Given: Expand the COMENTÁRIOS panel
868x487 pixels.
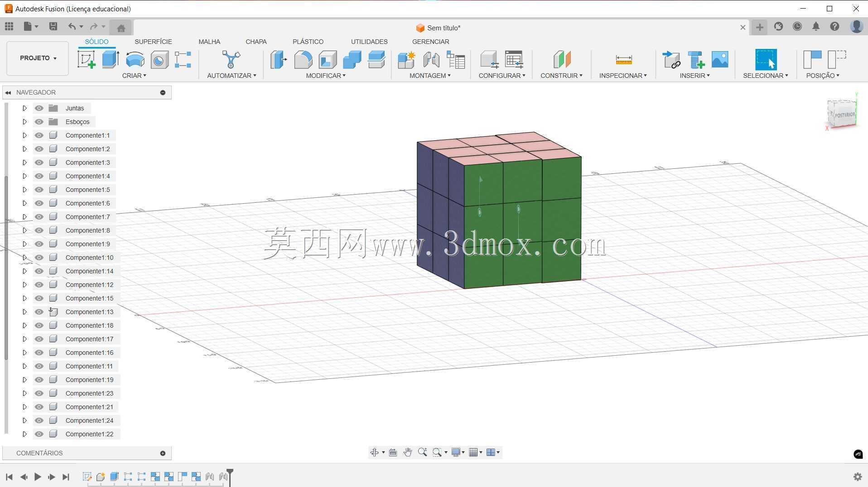Looking at the screenshot, I should point(163,453).
